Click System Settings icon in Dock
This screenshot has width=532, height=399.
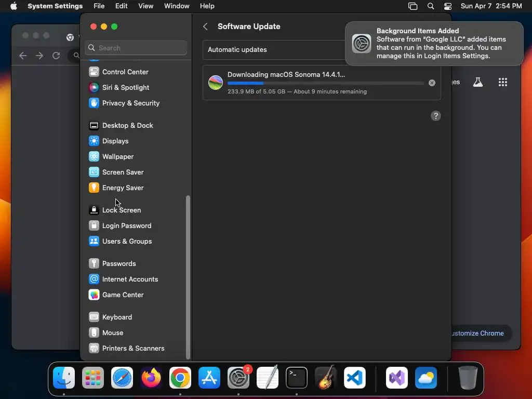[238, 378]
